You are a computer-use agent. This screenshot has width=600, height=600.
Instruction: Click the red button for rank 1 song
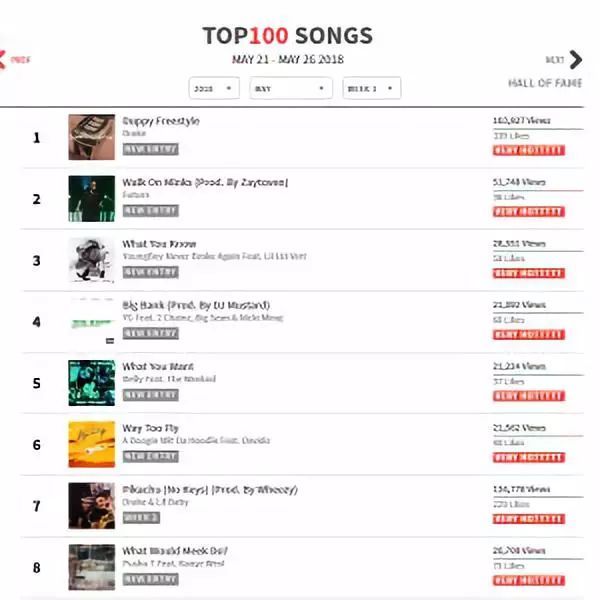[529, 150]
